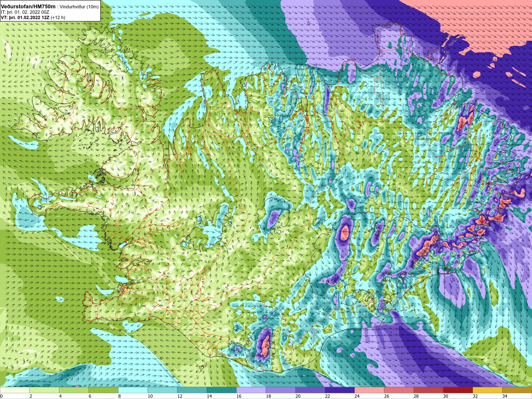532x399 pixels.
Task: Click the legend label '18'
Action: [268, 396]
